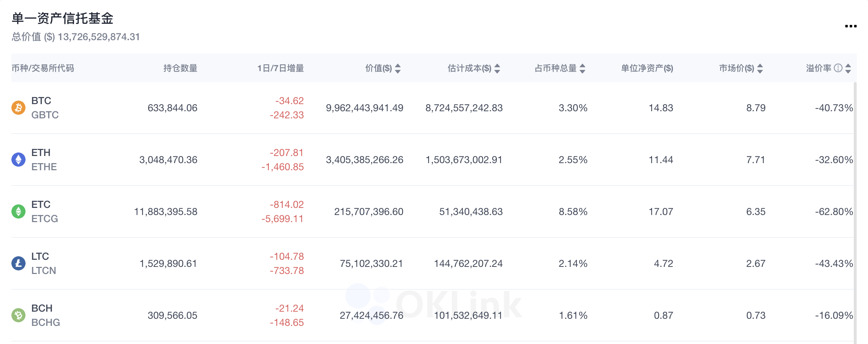The width and height of the screenshot is (868, 344).
Task: Click the 单一资产信托基金 title
Action: pyautogui.click(x=63, y=18)
